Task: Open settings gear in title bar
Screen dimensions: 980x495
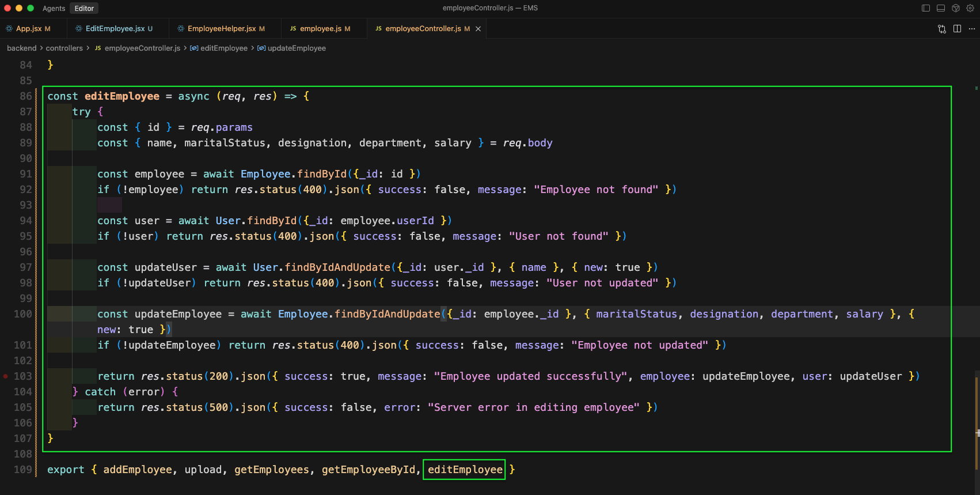Action: (970, 8)
